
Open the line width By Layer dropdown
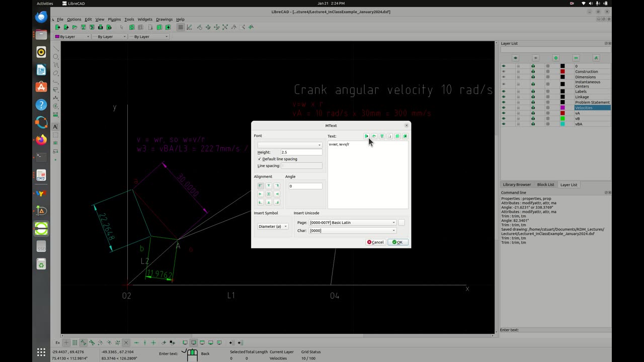tap(110, 37)
